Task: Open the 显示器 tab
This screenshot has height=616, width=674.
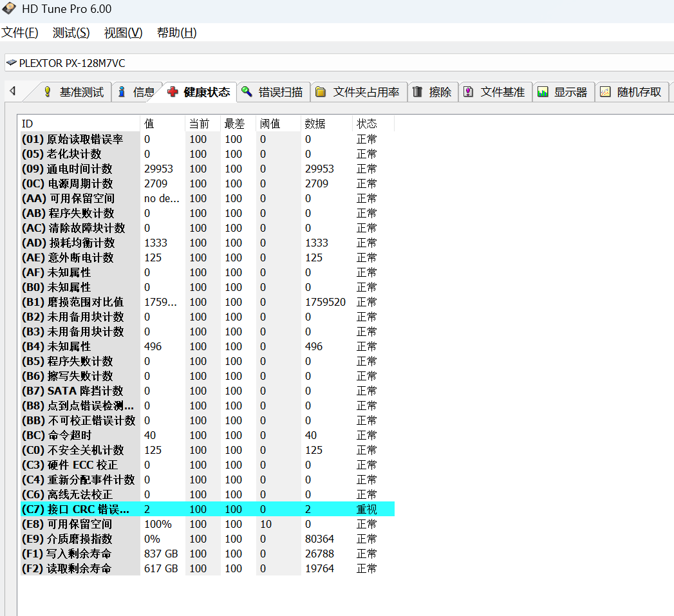Action: click(563, 92)
